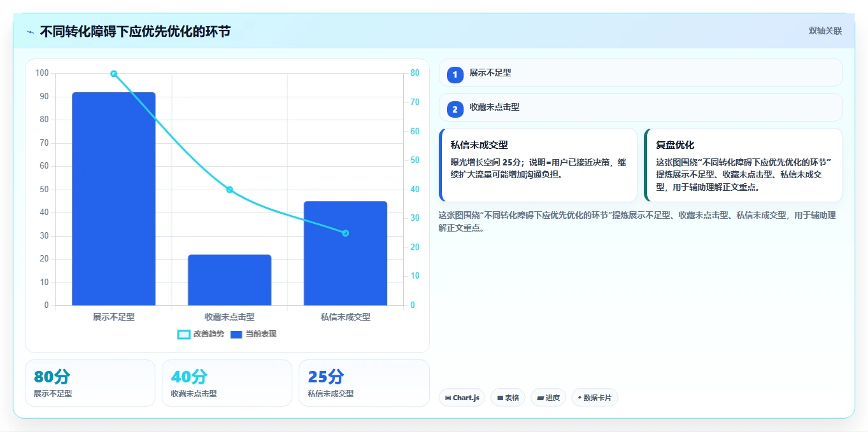Click the number 2 badge

[455, 109]
